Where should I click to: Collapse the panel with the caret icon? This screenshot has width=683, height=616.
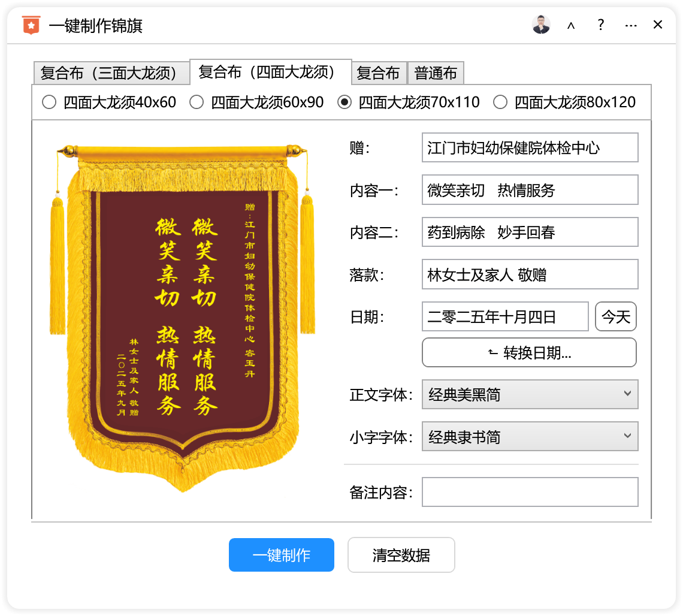571,26
